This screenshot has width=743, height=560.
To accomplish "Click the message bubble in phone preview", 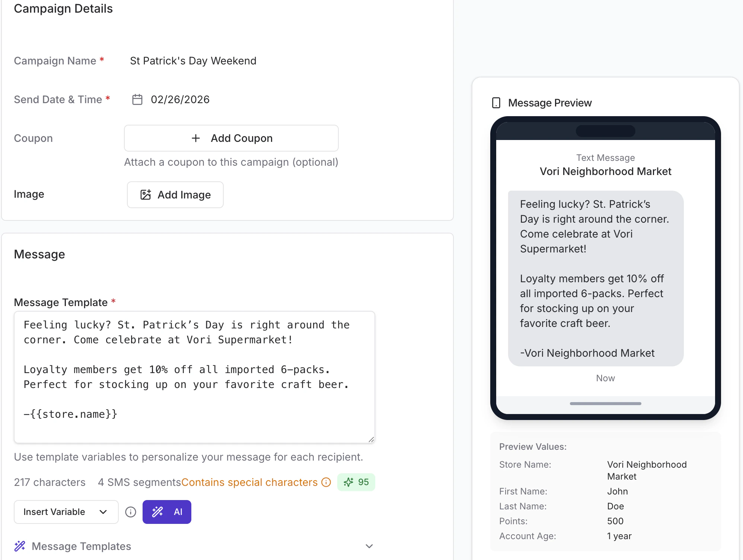I will pyautogui.click(x=595, y=278).
